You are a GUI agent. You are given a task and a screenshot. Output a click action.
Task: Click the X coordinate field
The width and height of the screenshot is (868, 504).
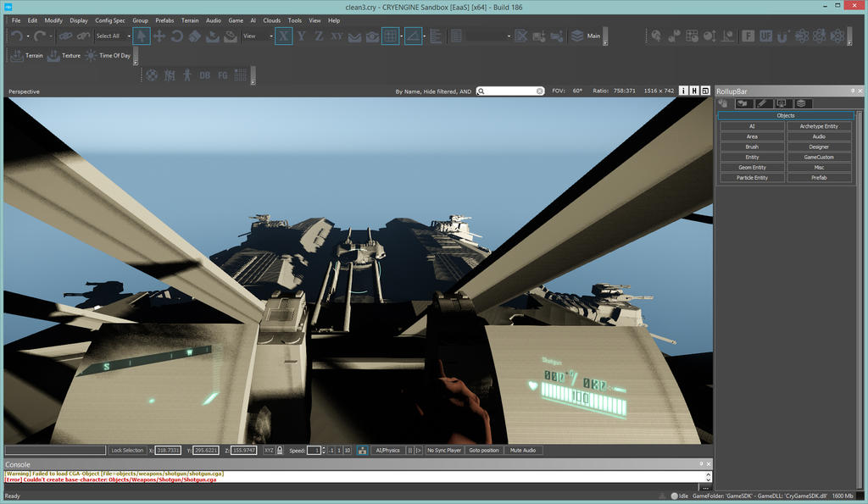click(168, 451)
